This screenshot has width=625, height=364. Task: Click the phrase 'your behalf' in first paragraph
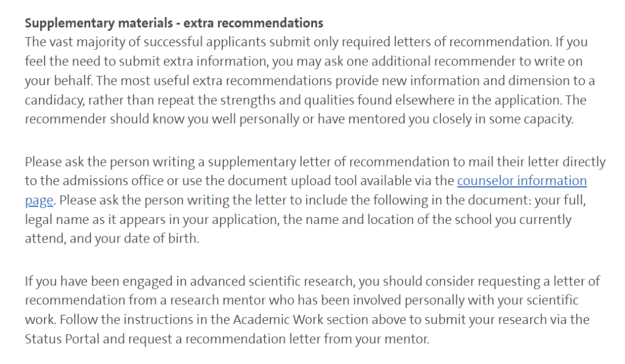58,81
